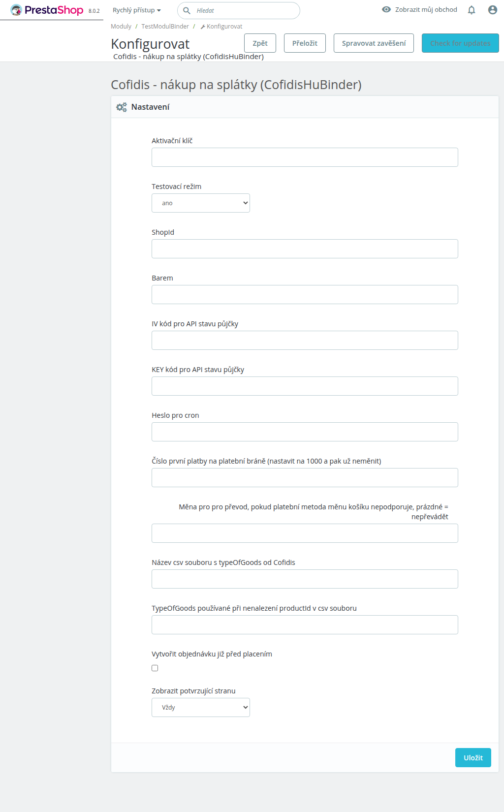504x812 pixels.
Task: Click the Přeložit button
Action: click(x=305, y=43)
